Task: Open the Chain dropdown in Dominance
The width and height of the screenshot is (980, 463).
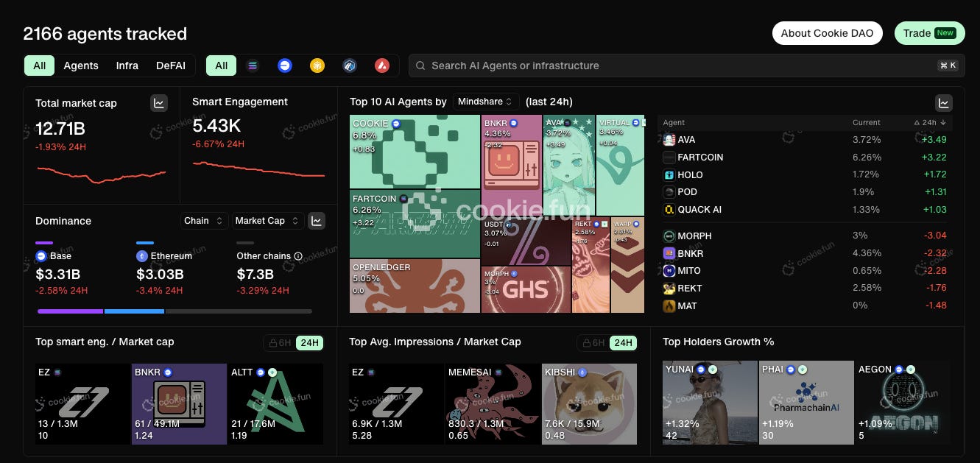Action: [x=205, y=221]
